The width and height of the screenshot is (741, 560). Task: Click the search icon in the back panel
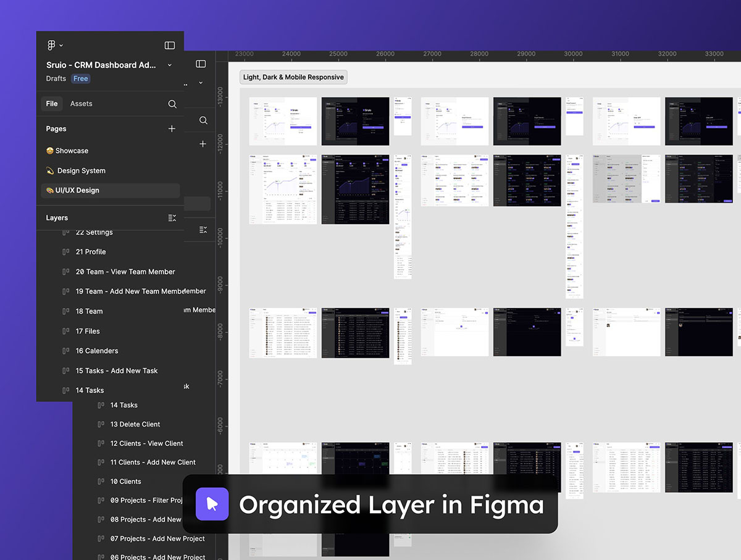(x=203, y=120)
